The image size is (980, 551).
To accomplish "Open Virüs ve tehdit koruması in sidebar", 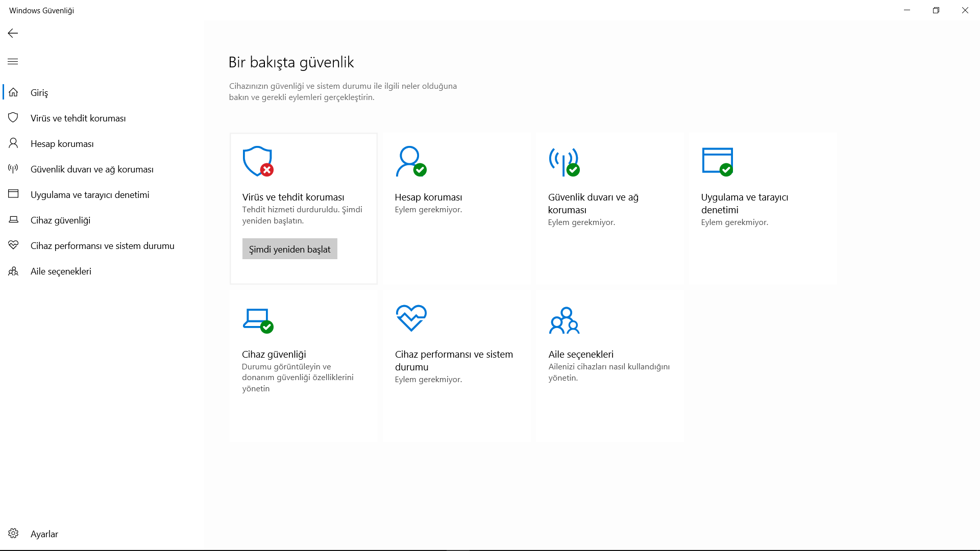I will (102, 118).
